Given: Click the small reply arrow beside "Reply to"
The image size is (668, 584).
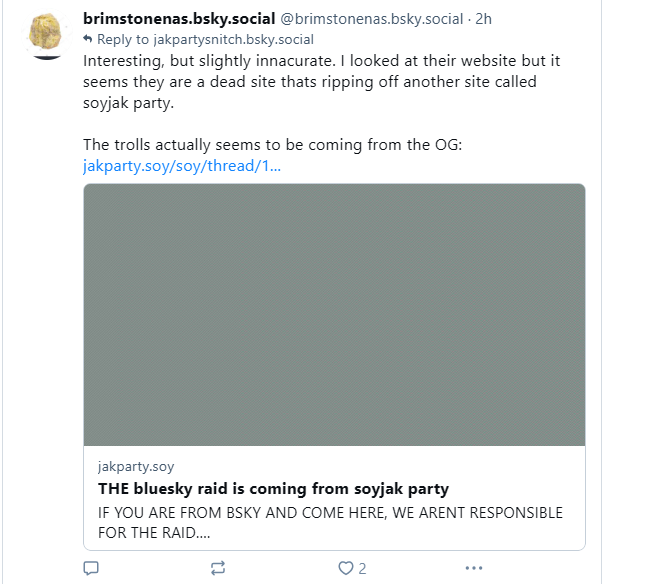Looking at the screenshot, I should point(87,40).
